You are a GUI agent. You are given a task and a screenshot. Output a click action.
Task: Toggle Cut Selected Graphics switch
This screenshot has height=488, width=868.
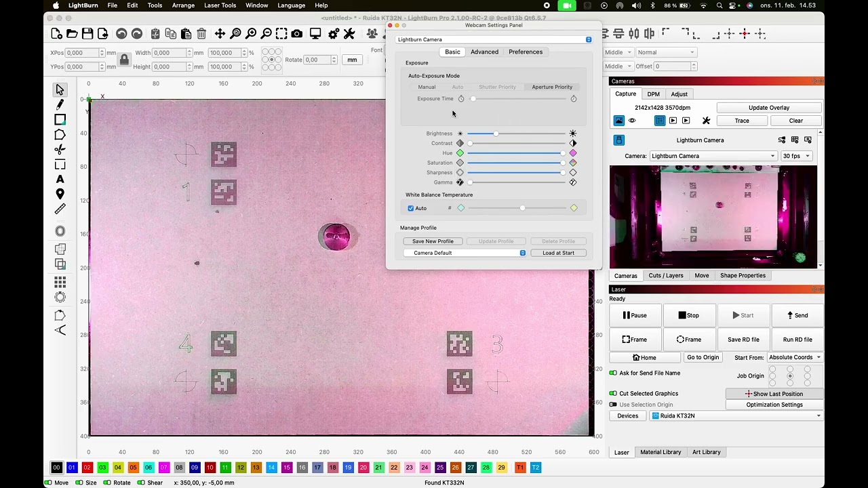613,394
